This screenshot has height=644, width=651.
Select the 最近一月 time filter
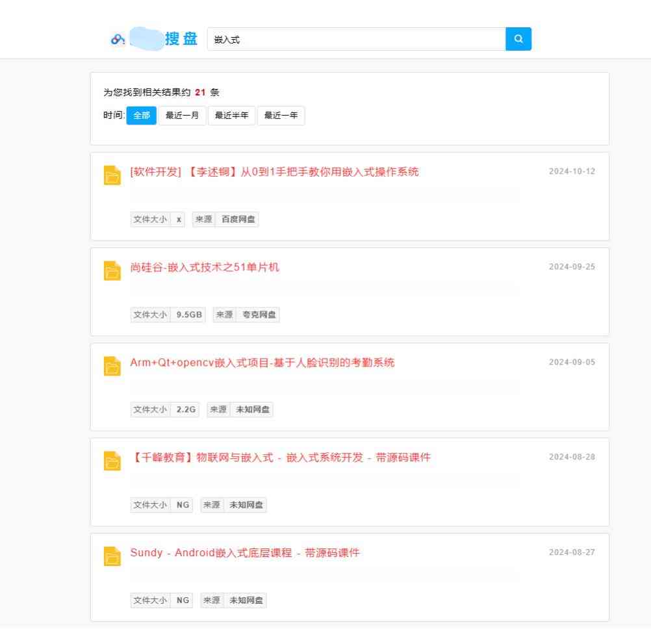[x=183, y=115]
